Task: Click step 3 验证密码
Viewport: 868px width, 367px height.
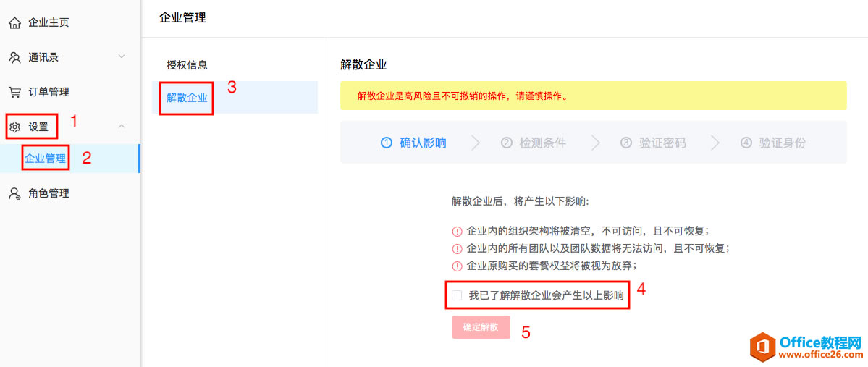Action: pos(653,143)
